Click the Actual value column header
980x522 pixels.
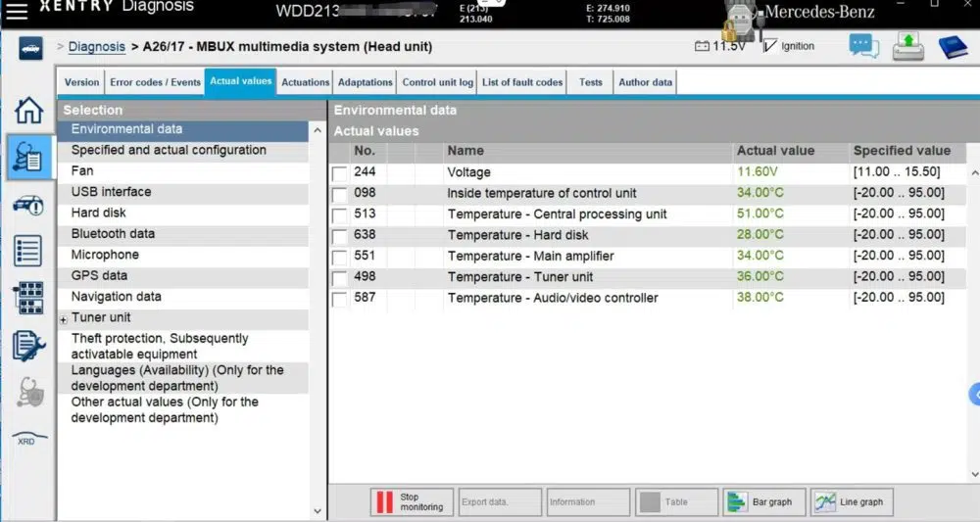775,151
